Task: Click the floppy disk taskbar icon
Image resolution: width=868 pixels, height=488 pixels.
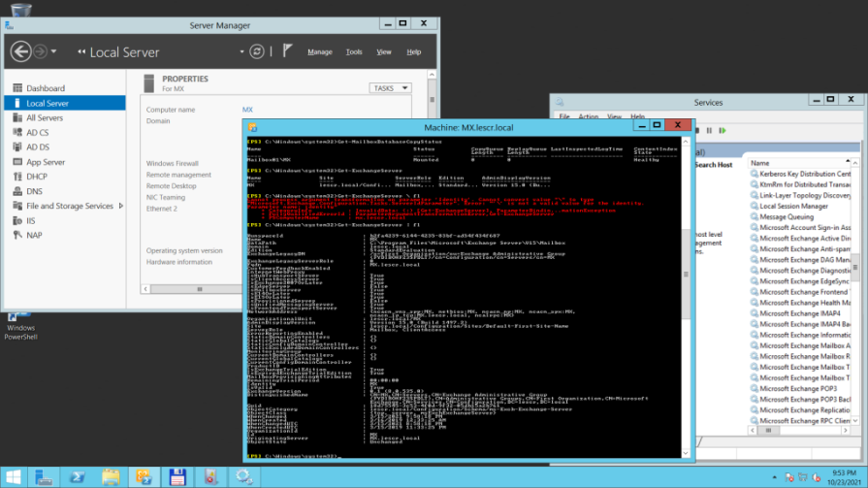Action: click(x=177, y=477)
